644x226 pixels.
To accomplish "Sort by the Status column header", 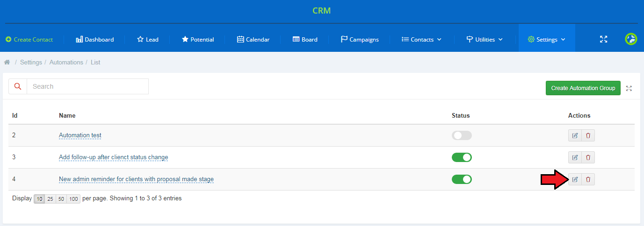I will (461, 115).
